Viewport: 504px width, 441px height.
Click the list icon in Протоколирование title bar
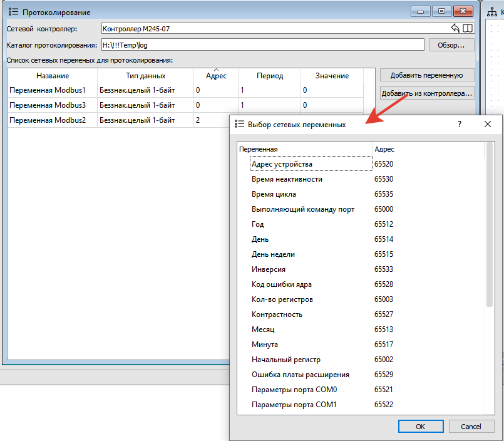[x=14, y=12]
